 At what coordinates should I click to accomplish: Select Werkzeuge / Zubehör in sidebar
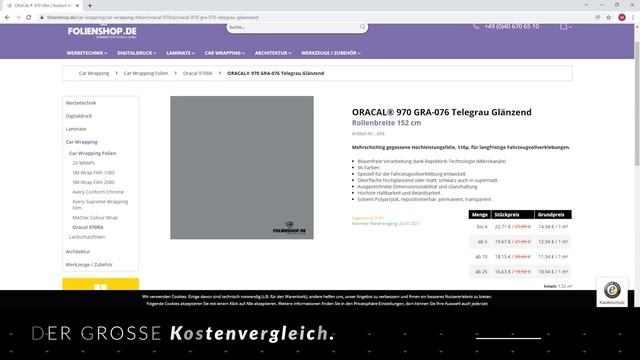pos(89,265)
